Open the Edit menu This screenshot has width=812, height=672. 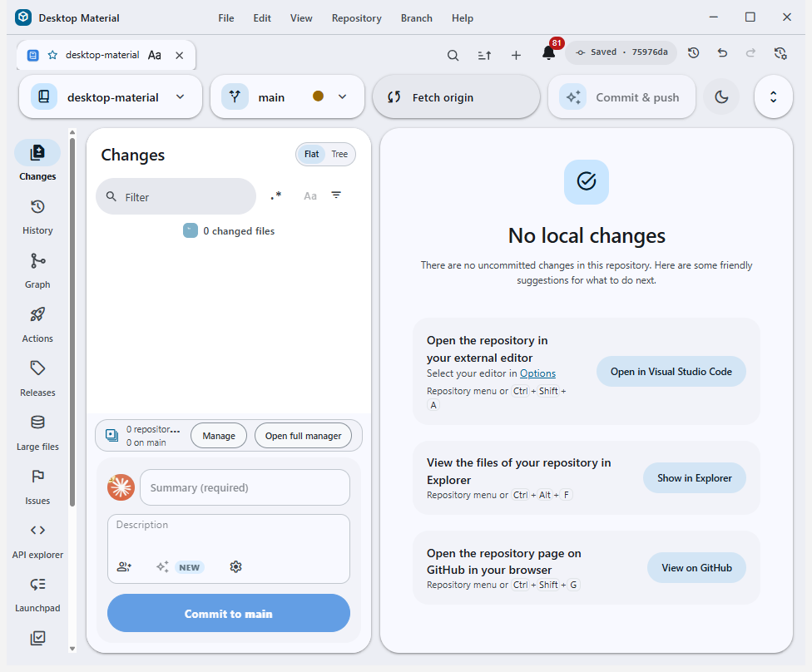(x=262, y=18)
